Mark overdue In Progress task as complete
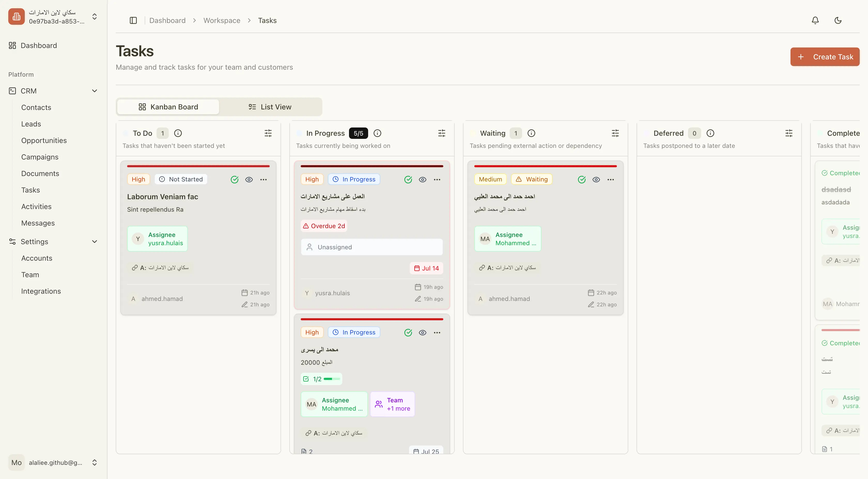The height and width of the screenshot is (479, 868). point(408,180)
